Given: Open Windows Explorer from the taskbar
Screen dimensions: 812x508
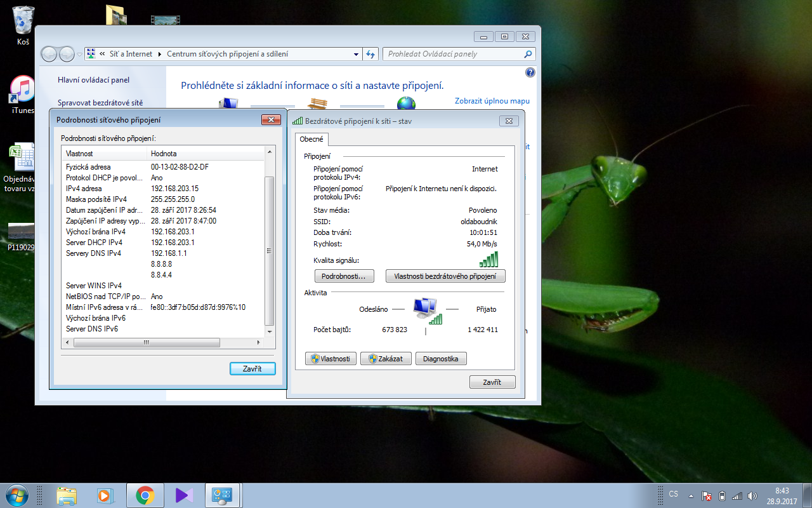Looking at the screenshot, I should click(66, 495).
